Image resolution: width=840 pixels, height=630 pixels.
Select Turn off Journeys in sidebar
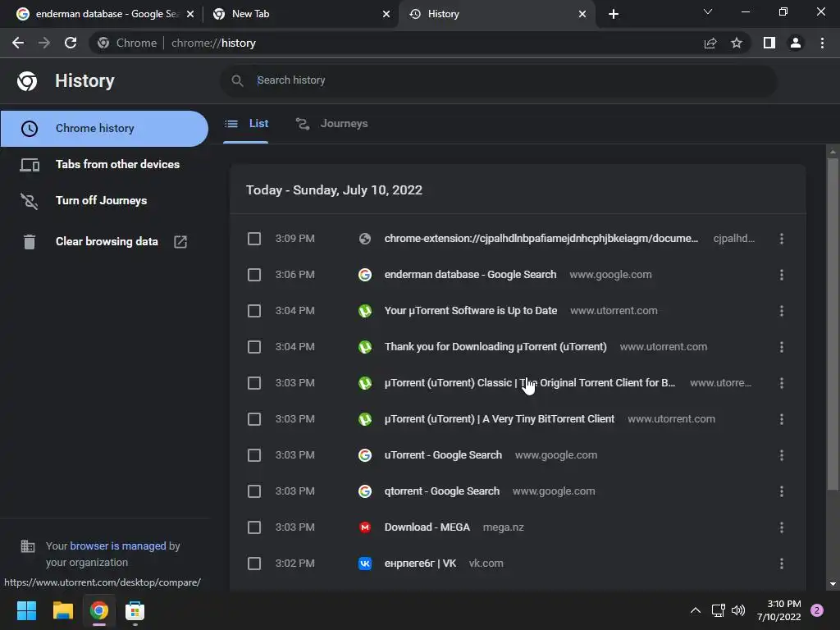(104, 200)
